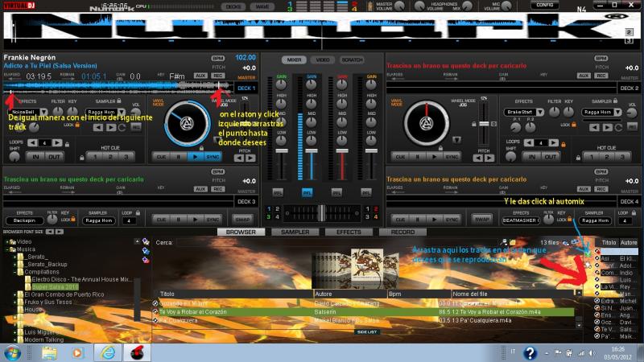Play the track on Deck 2
The image size is (644, 362).
pos(435,157)
